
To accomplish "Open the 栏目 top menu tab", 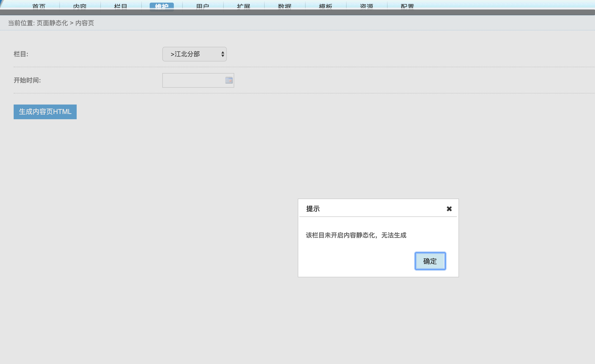I will (121, 6).
